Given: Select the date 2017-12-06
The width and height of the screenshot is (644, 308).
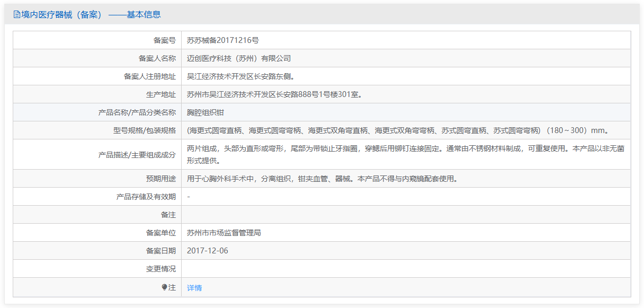Looking at the screenshot, I should 208,251.
